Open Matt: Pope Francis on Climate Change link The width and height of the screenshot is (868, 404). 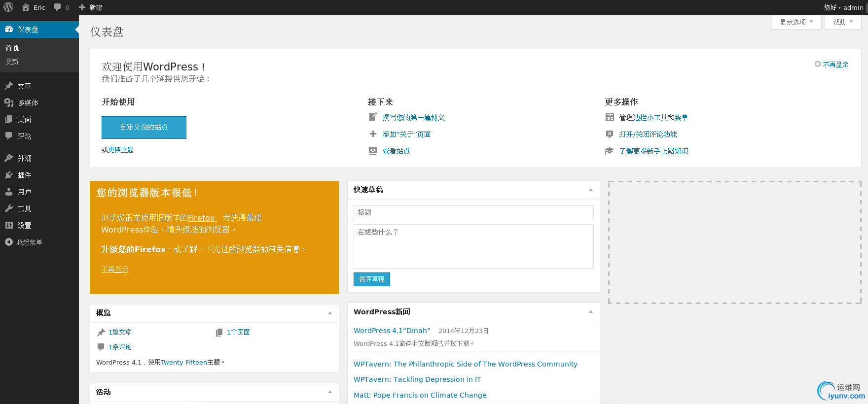(x=420, y=395)
